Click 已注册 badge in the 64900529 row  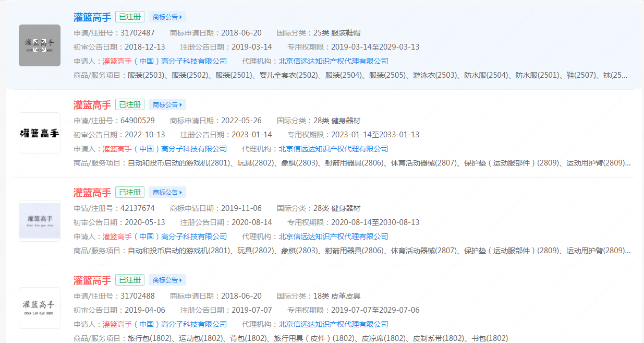130,104
